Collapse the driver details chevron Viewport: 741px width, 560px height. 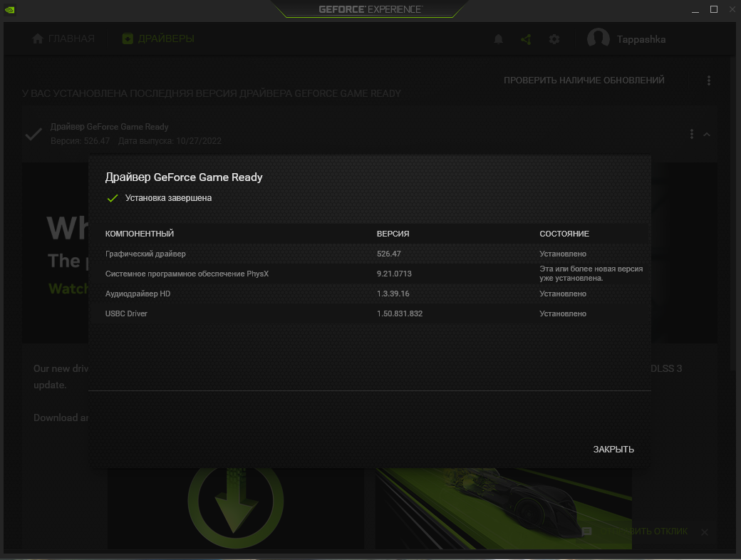(x=707, y=135)
